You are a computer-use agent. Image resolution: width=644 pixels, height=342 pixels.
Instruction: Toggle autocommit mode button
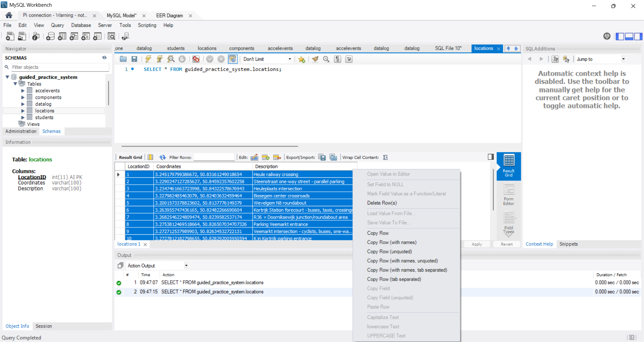tap(232, 59)
